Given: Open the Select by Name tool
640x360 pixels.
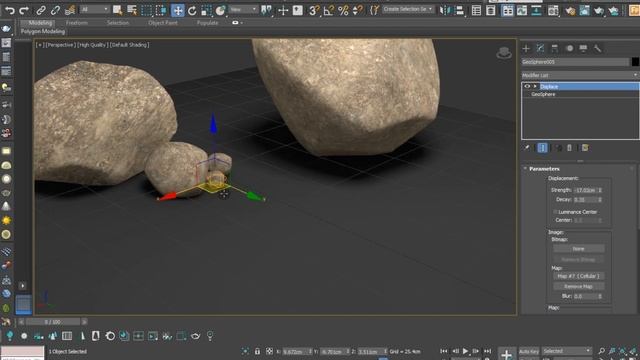Looking at the screenshot, I should pyautogui.click(x=132, y=10).
